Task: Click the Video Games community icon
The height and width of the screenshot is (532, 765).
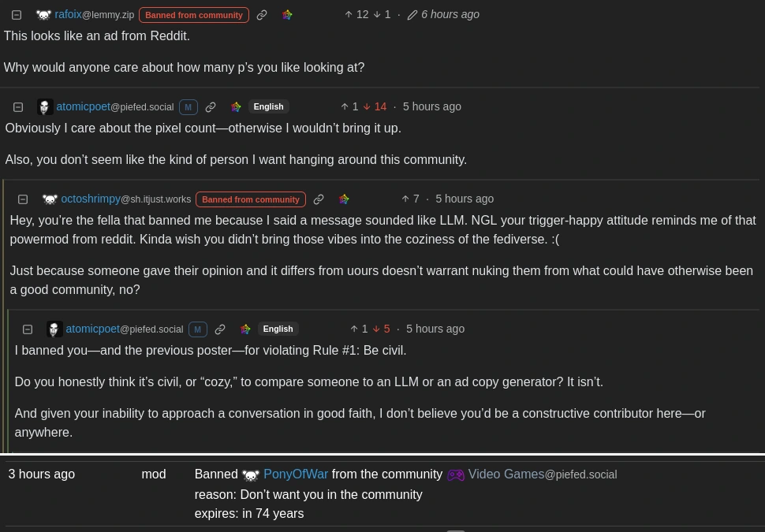Action: click(x=456, y=474)
